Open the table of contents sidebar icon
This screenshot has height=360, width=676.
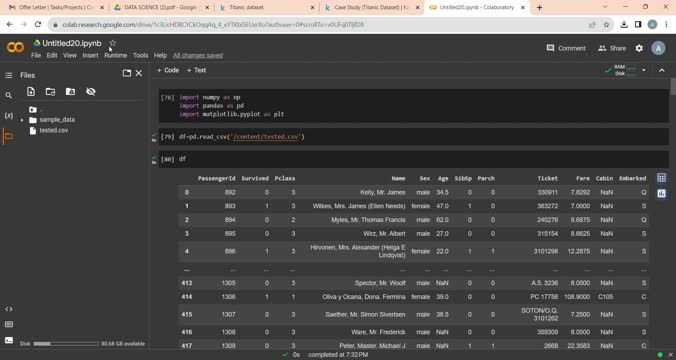(x=8, y=75)
